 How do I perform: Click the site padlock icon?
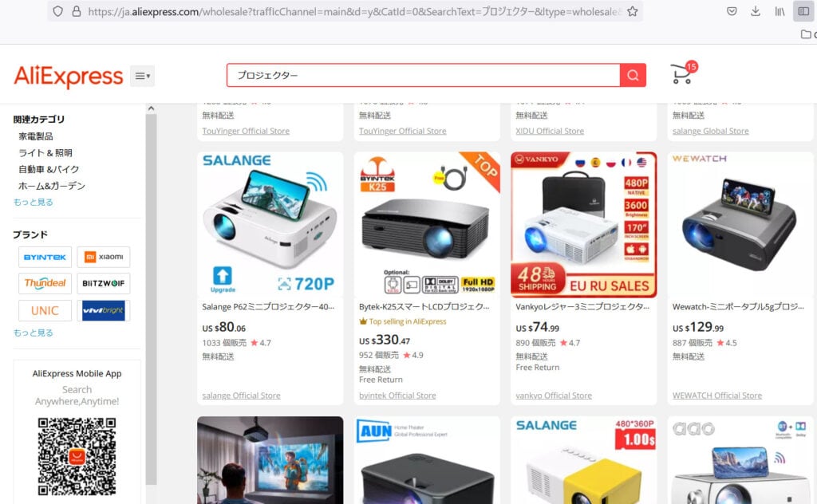pyautogui.click(x=77, y=11)
